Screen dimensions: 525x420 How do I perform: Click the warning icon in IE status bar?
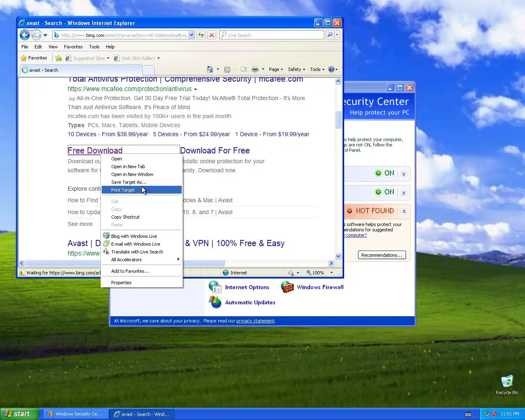click(x=22, y=273)
